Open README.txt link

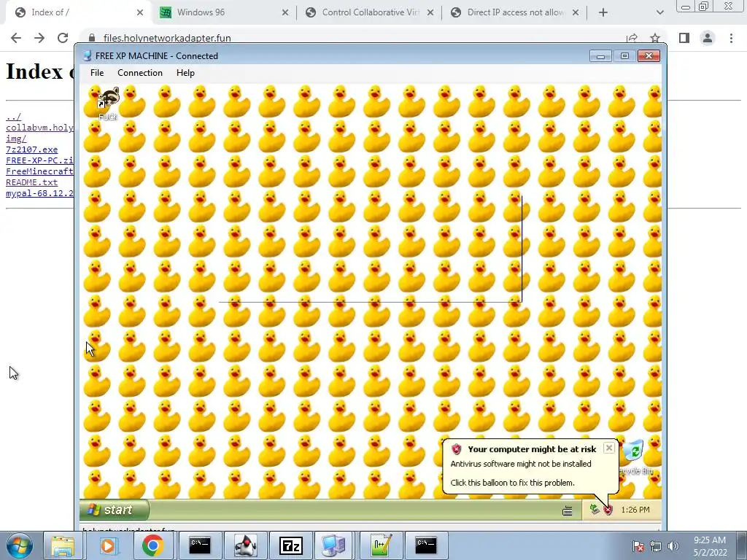point(32,182)
